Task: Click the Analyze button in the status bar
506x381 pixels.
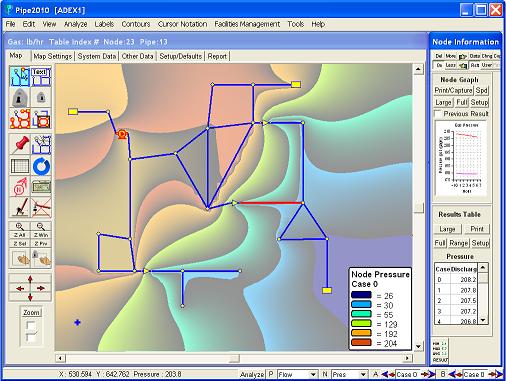Action: 252,374
